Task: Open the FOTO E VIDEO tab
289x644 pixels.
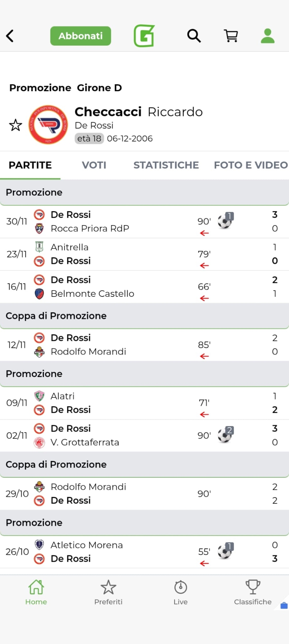Action: point(251,165)
